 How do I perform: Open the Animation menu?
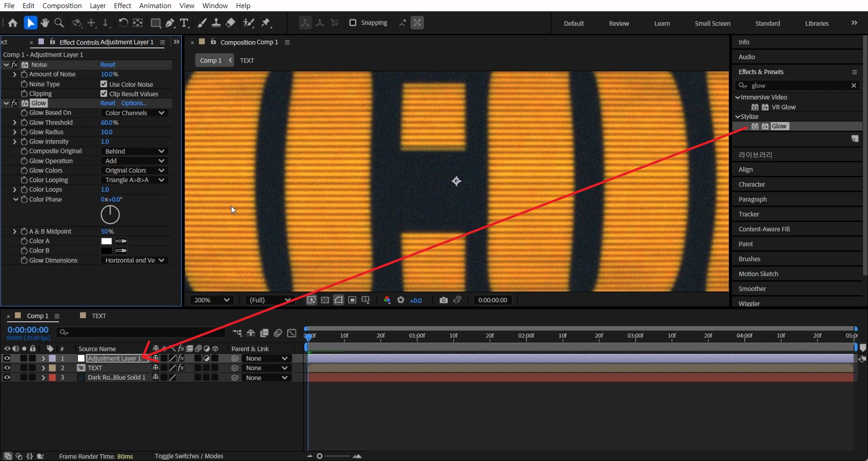click(x=155, y=5)
